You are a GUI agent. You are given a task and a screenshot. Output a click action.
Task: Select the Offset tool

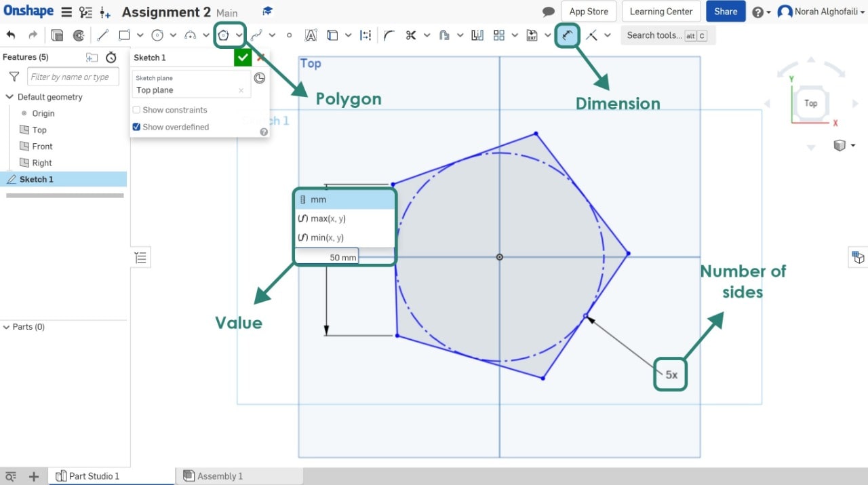tap(444, 35)
